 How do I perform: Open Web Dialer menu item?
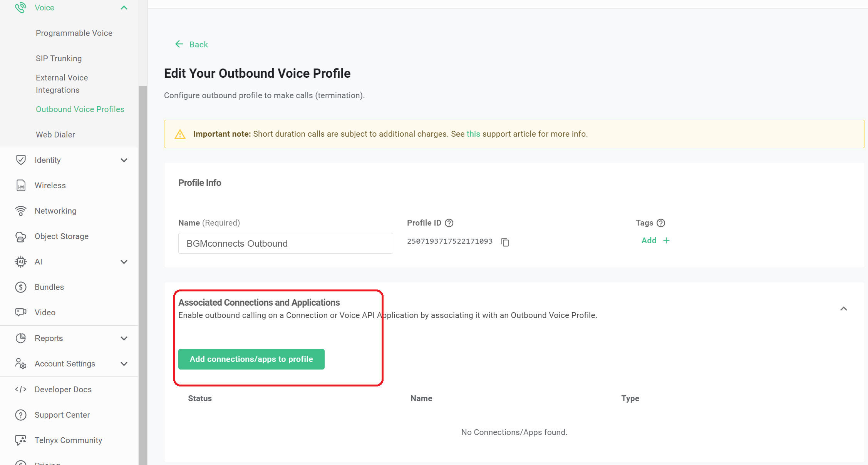pos(55,135)
